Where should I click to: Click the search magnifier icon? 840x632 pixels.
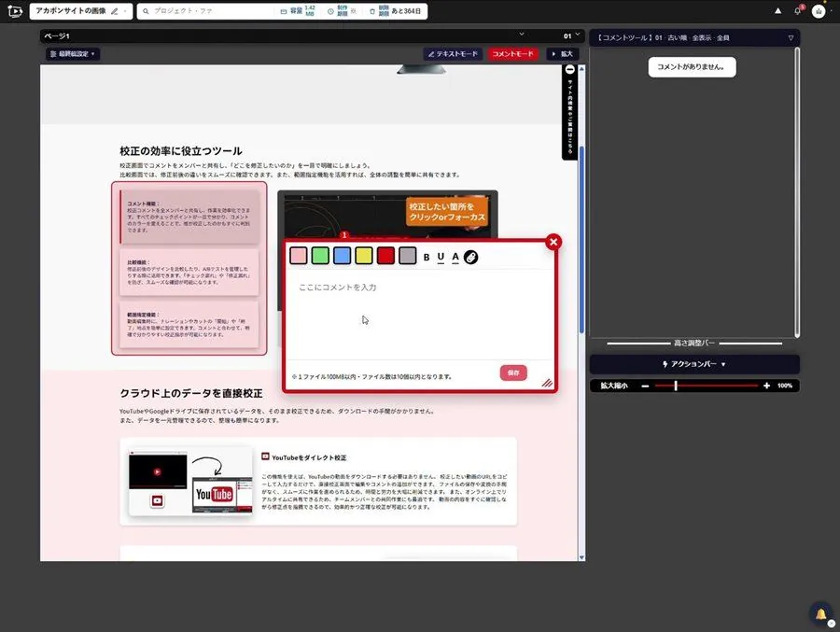pos(146,11)
